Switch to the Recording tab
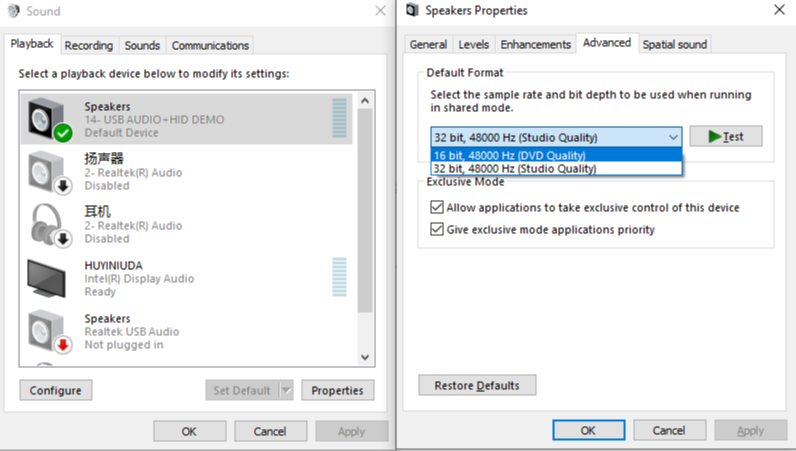The width and height of the screenshot is (796, 451). 89,46
